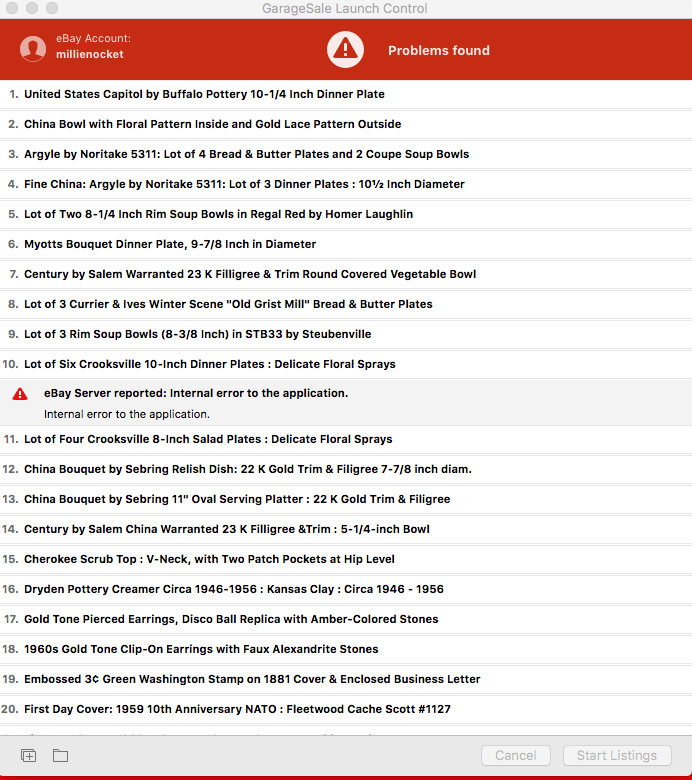Select Four Crooksville 8-Inch Salad Plates listing

pyautogui.click(x=346, y=439)
